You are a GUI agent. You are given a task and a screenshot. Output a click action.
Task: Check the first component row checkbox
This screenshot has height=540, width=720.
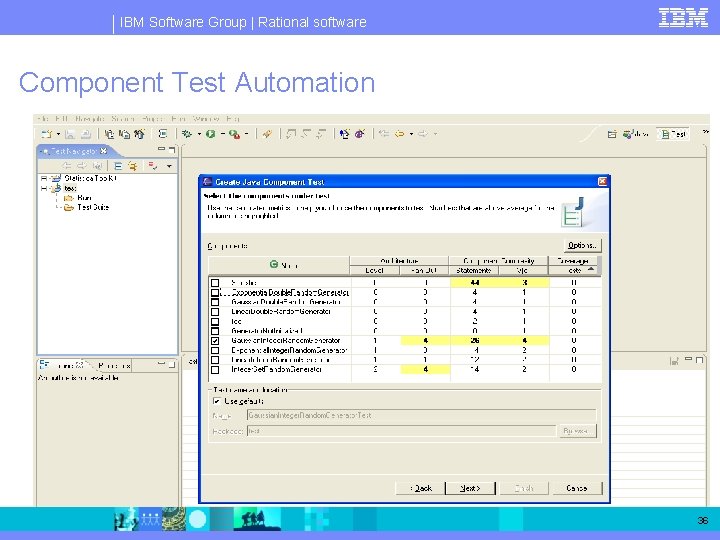pyautogui.click(x=215, y=283)
